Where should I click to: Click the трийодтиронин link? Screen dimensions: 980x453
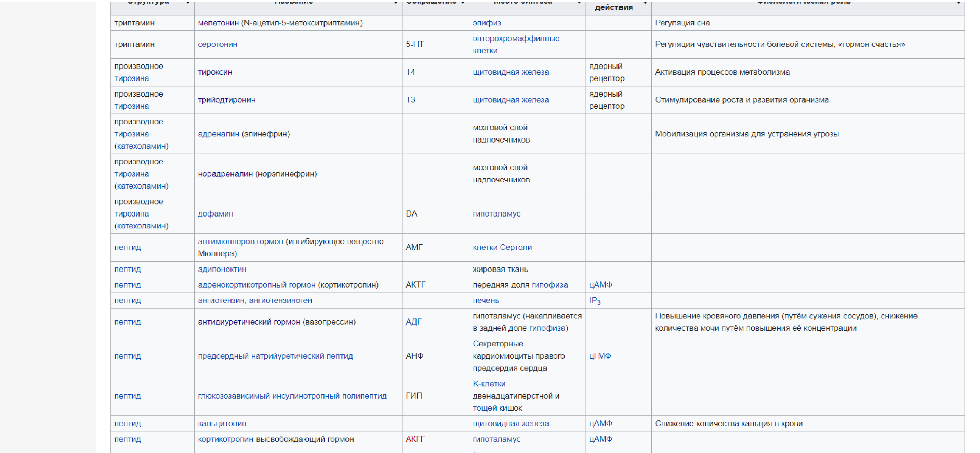click(x=226, y=100)
